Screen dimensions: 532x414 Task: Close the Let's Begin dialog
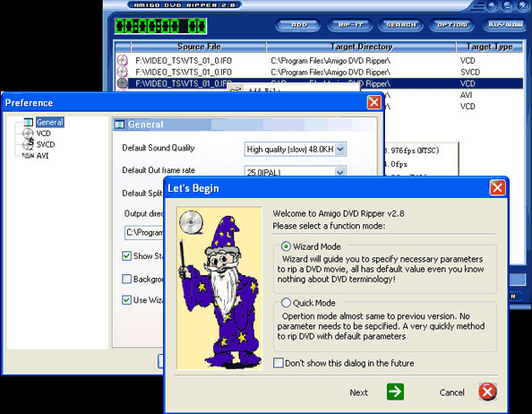tap(497, 187)
